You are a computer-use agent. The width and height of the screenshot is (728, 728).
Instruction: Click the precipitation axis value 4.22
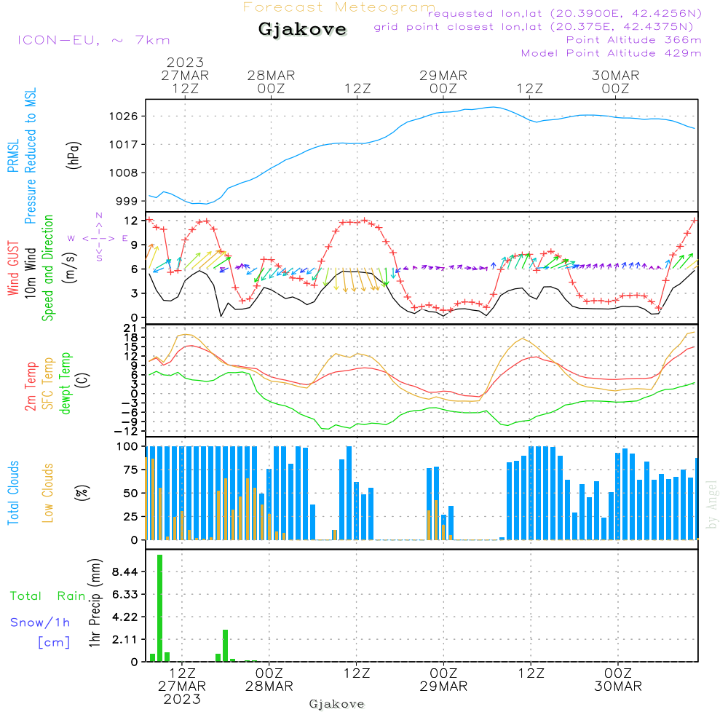click(x=125, y=617)
